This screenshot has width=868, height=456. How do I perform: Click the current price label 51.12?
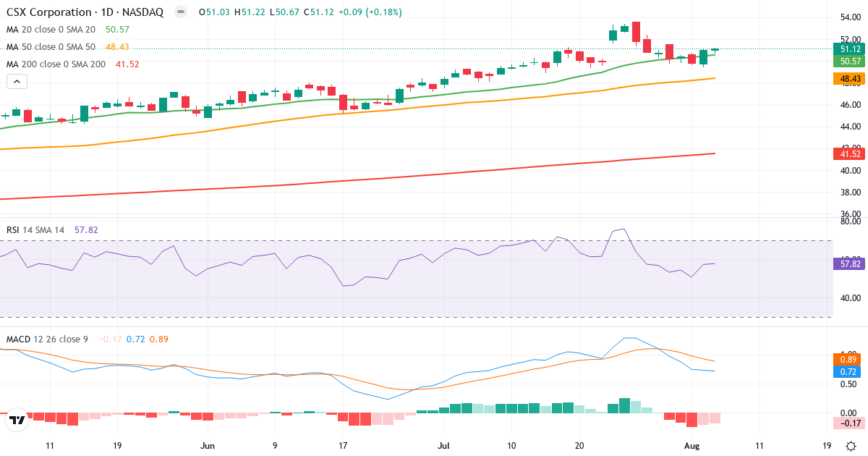tap(850, 48)
